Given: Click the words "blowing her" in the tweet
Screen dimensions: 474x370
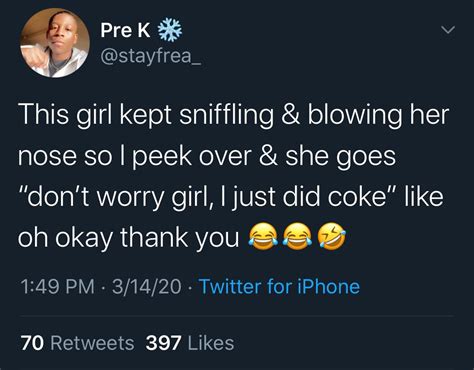Looking at the screenshot, I should [378, 115].
